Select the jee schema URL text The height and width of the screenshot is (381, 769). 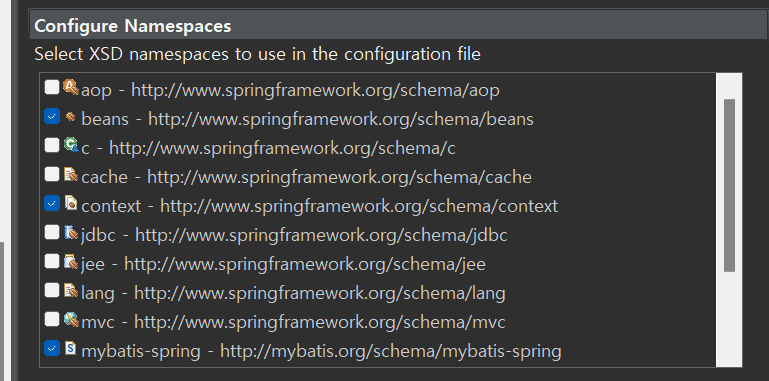pos(305,264)
